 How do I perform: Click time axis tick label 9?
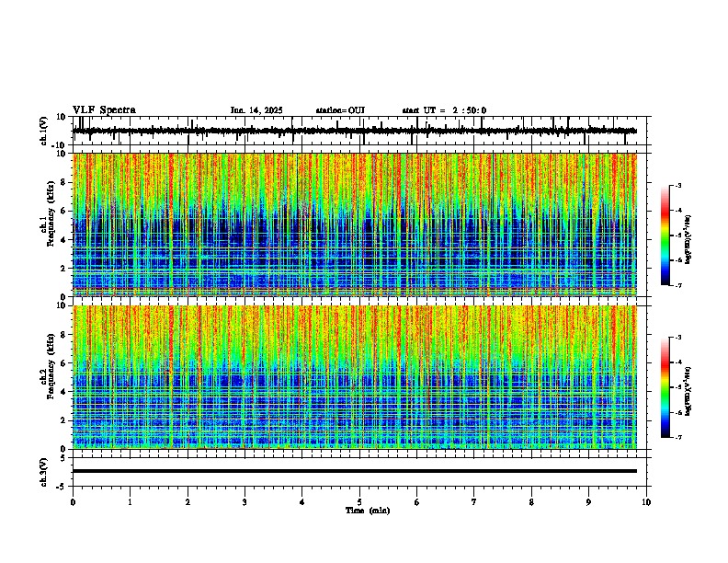point(588,502)
